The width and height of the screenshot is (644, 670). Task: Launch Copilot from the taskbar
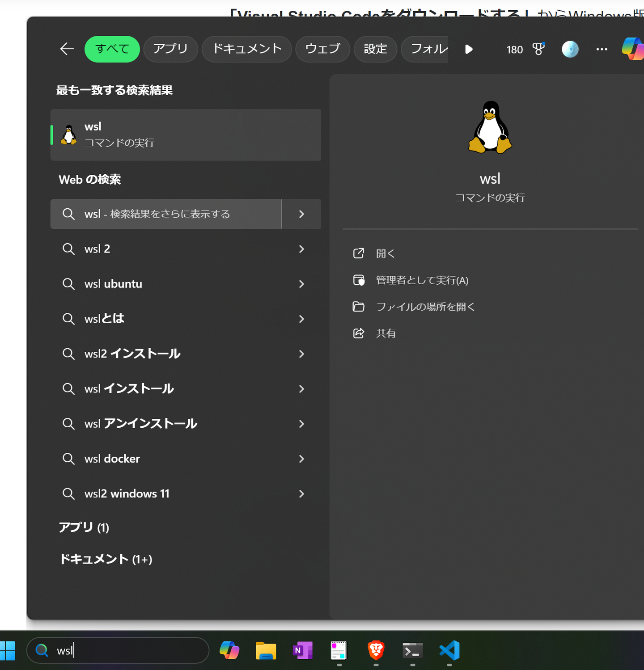click(229, 650)
